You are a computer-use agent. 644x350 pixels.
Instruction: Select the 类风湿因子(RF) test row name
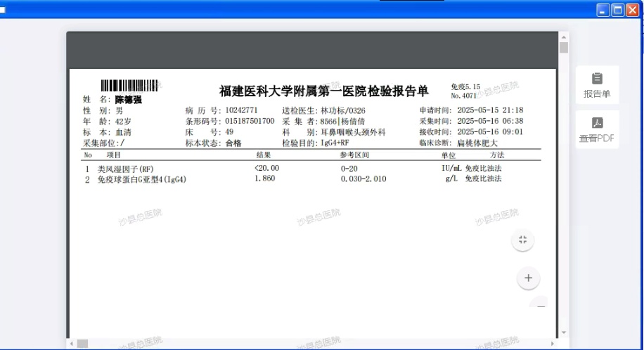pyautogui.click(x=125, y=169)
